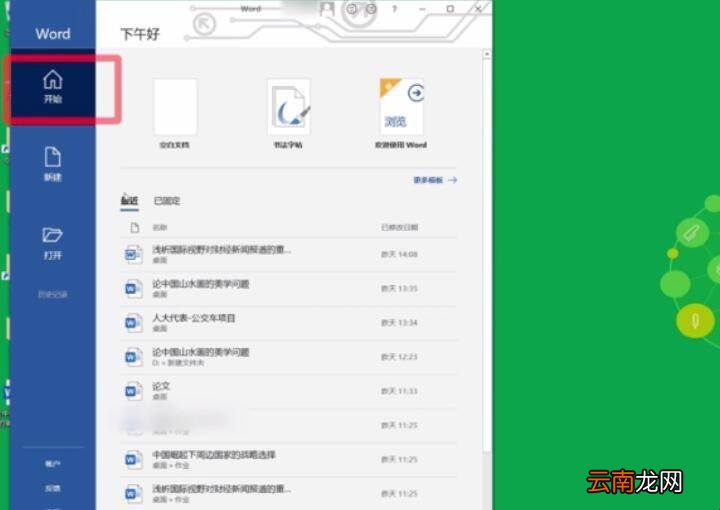The width and height of the screenshot is (720, 510).
Task: Open 反馈 feedback in sidebar
Action: [53, 488]
